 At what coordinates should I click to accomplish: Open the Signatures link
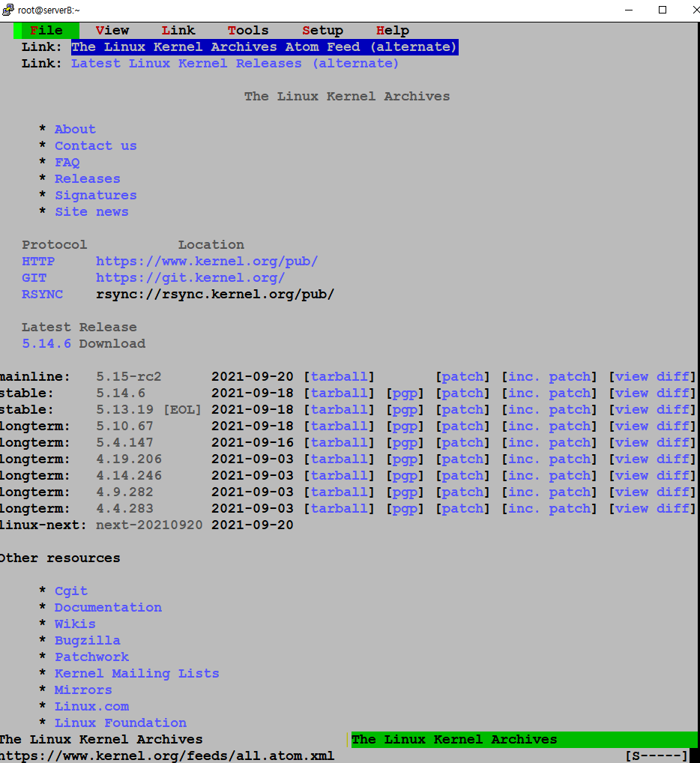tap(95, 195)
